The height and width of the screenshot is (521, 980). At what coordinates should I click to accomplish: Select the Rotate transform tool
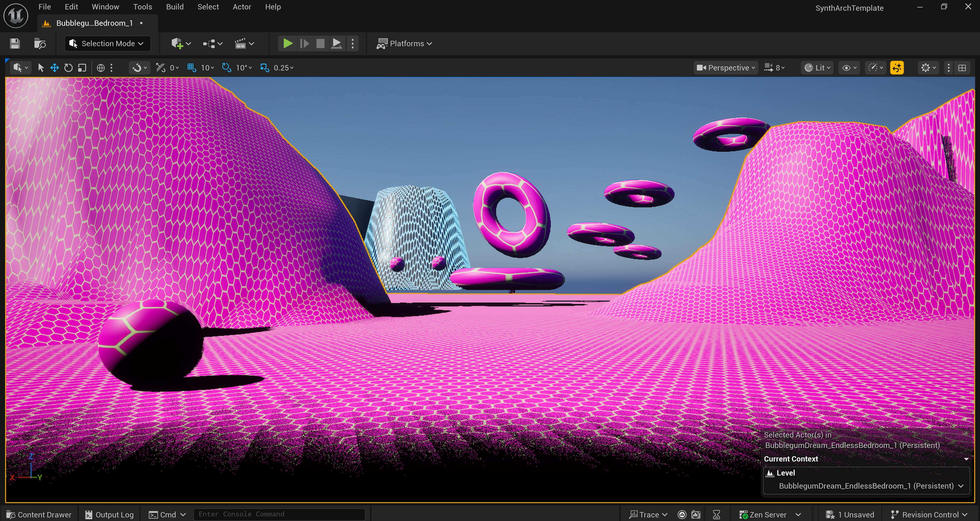(x=68, y=68)
